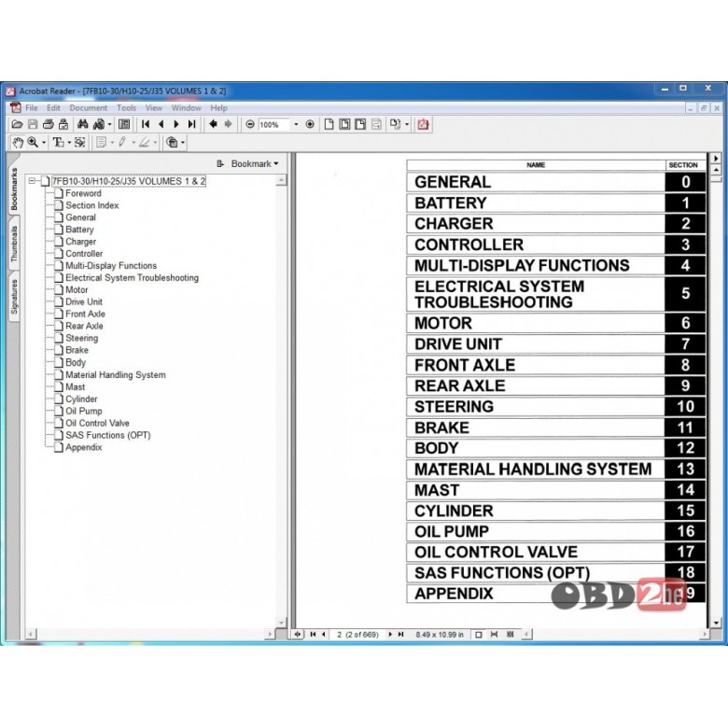Open the Rotate View dropdown arrow

[x=407, y=124]
